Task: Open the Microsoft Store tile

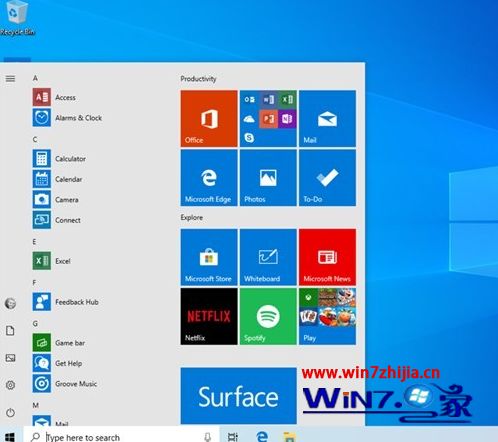Action: click(x=209, y=257)
